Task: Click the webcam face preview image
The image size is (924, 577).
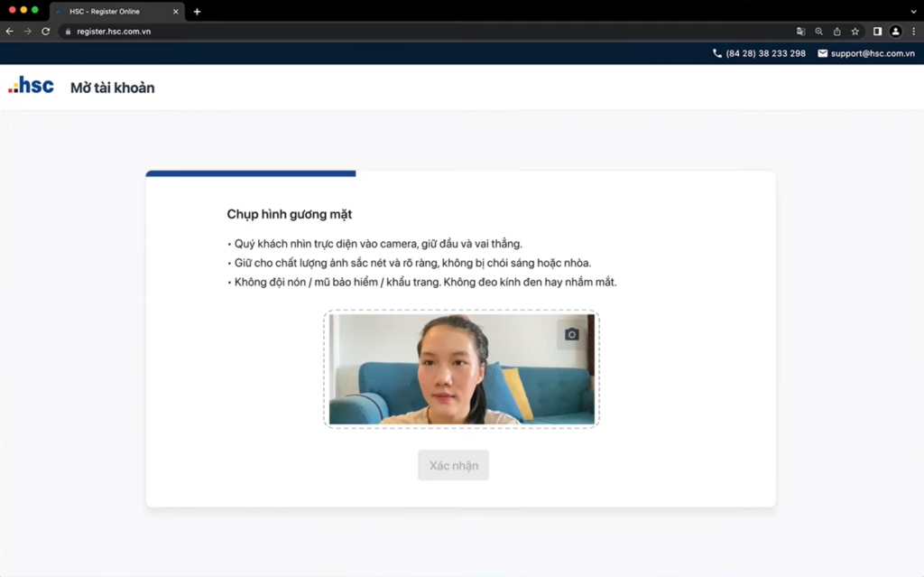Action: pyautogui.click(x=461, y=368)
